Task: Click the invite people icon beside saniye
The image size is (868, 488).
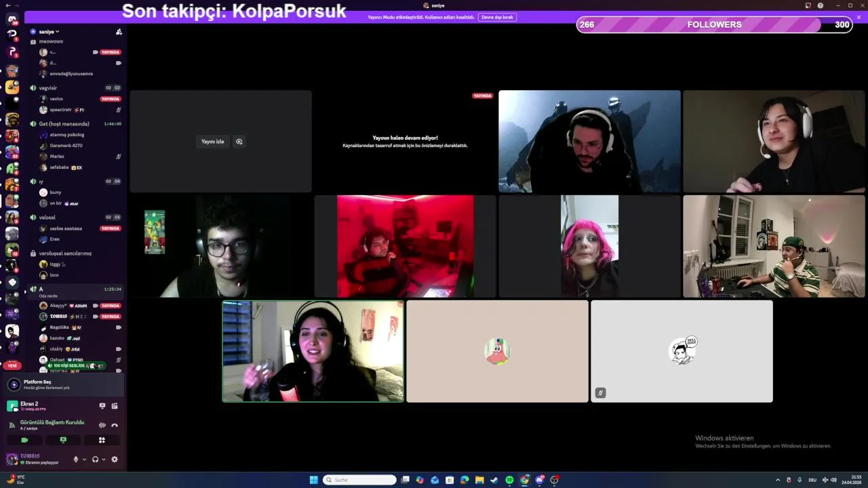Action: (119, 32)
